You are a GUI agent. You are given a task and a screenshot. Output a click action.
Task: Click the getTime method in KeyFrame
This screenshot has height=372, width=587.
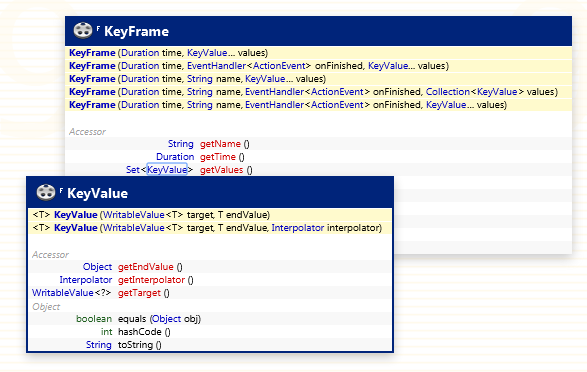[218, 157]
